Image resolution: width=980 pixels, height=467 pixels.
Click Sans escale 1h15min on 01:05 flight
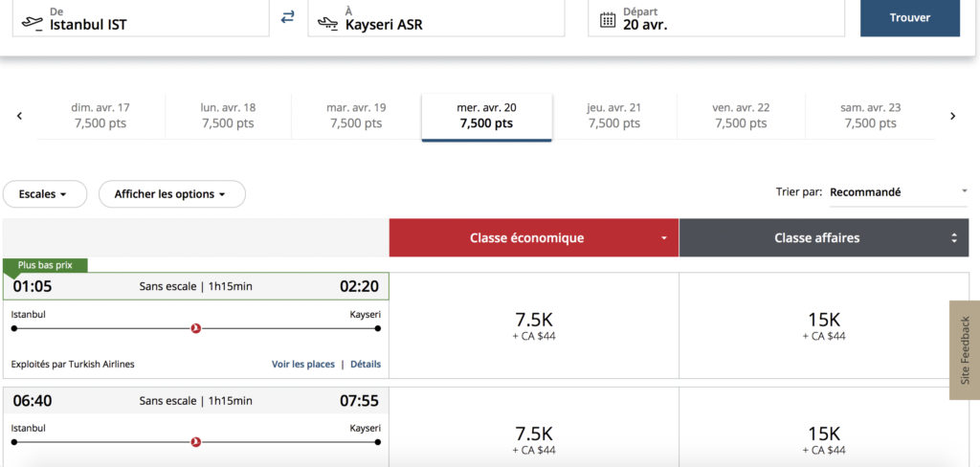[195, 286]
